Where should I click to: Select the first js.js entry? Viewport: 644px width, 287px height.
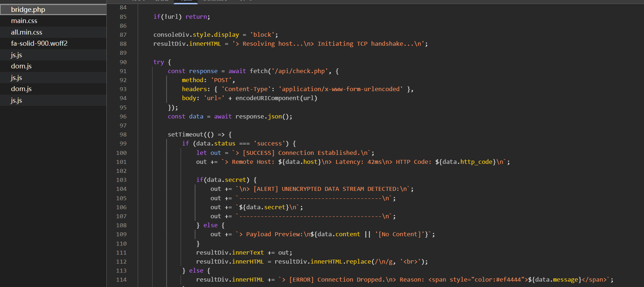click(17, 55)
